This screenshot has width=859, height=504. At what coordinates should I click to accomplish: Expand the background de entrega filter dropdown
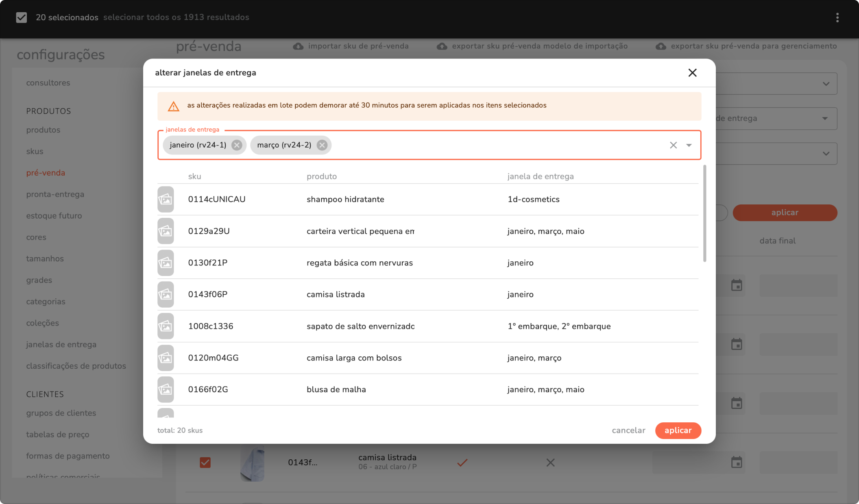coord(825,118)
